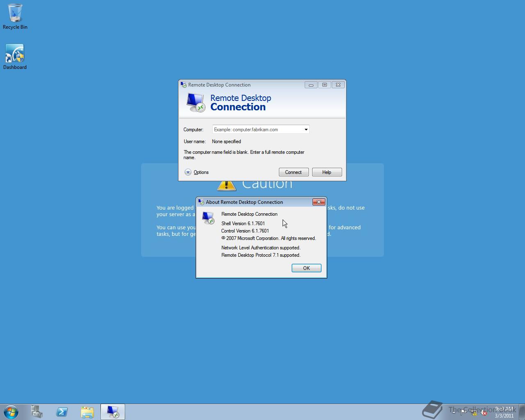Click the Remote Desktop monitor icon in About dialog

point(208,218)
